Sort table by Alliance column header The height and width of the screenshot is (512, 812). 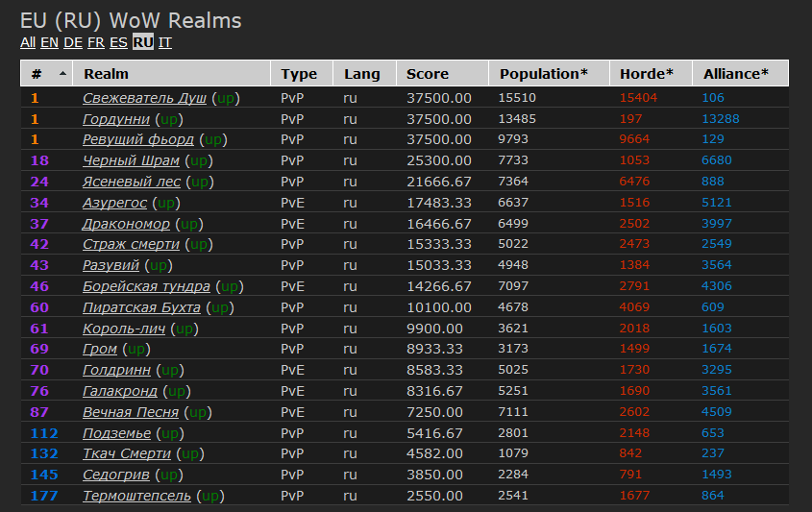click(x=741, y=74)
